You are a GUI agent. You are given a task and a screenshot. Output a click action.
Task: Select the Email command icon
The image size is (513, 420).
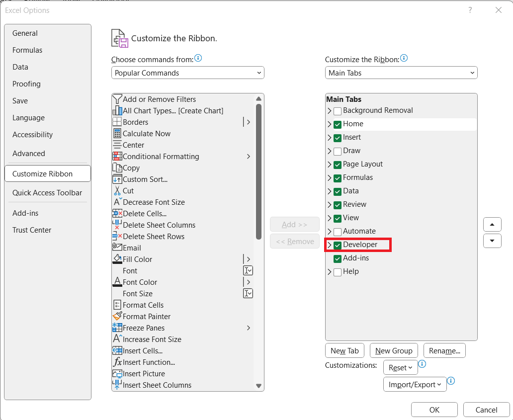point(117,248)
